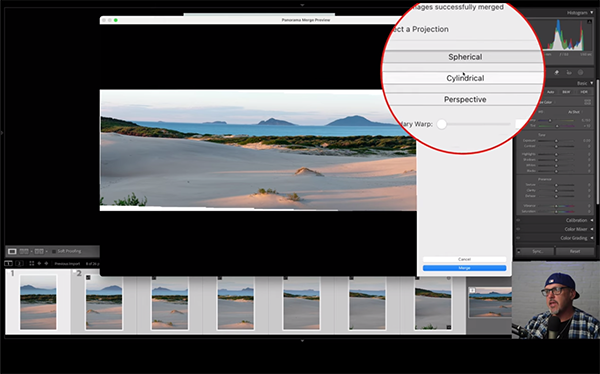Open the Previous Import source menu
600x374 pixels.
click(67, 263)
